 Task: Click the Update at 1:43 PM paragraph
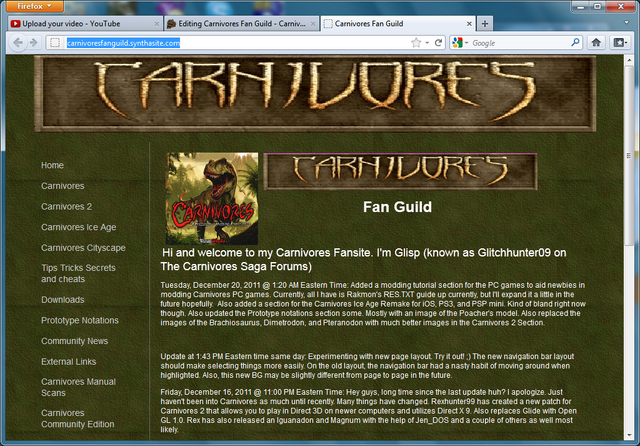(x=367, y=366)
